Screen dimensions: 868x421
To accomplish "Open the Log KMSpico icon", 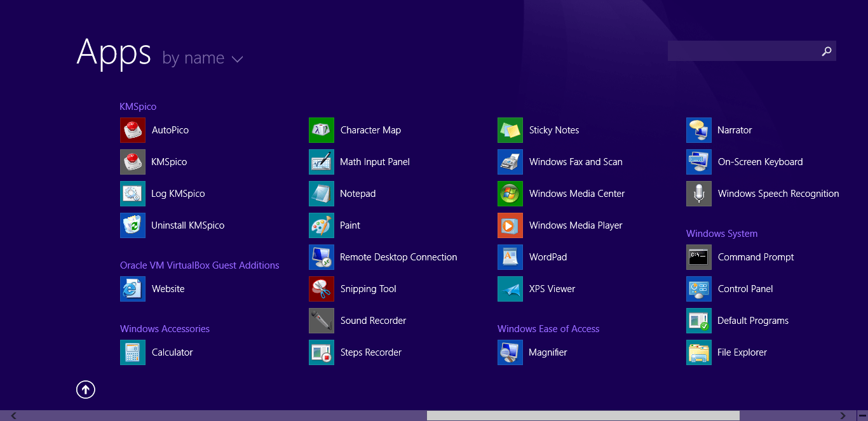I will coord(133,194).
